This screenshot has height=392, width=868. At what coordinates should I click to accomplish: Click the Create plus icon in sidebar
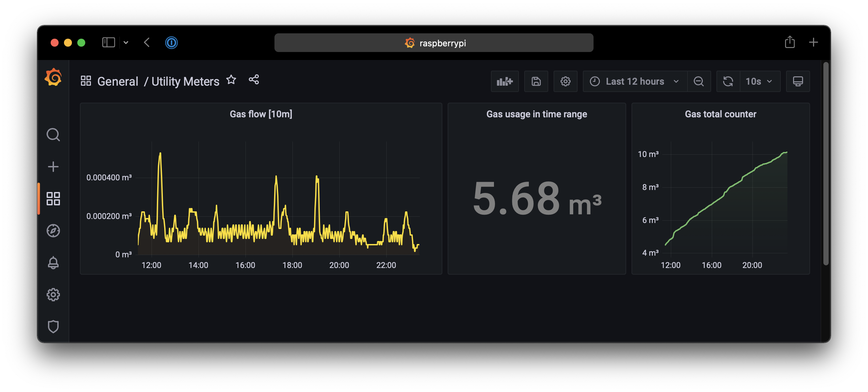[x=53, y=167]
